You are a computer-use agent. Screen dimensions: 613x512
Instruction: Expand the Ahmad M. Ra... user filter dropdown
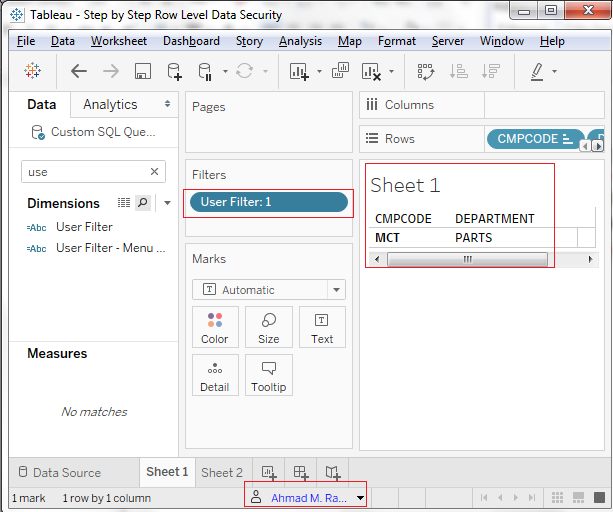360,498
